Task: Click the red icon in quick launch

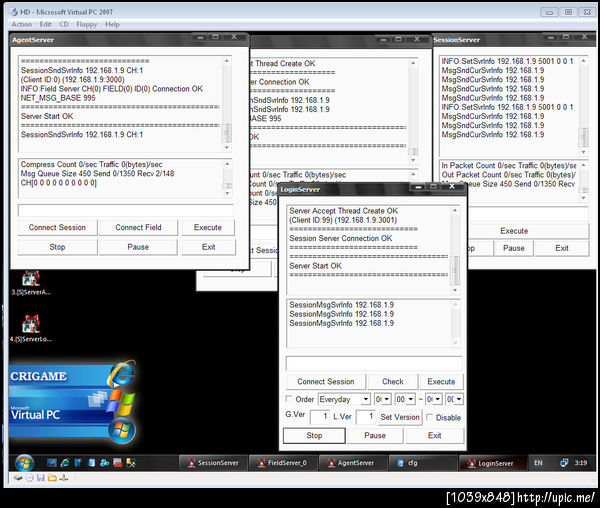Action: [x=117, y=463]
